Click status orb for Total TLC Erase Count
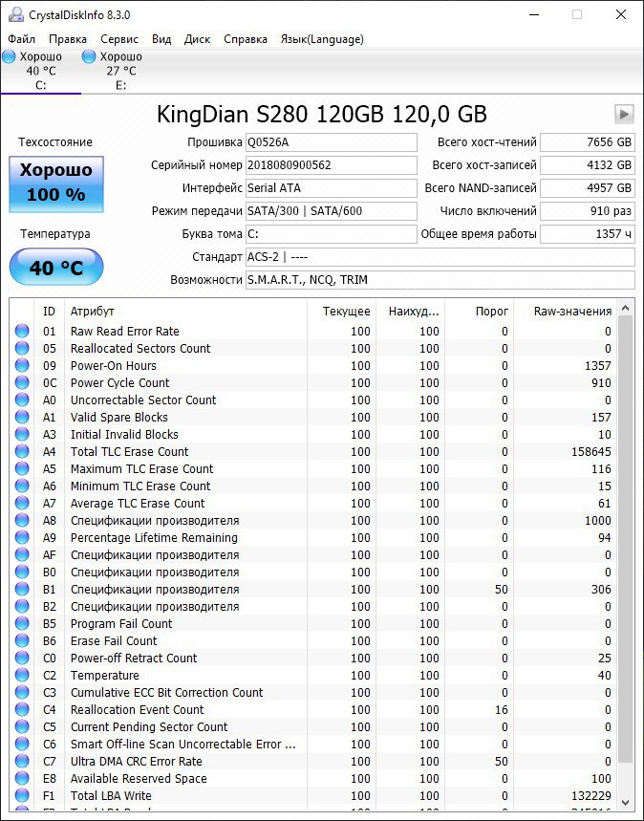This screenshot has height=821, width=644. tap(22, 451)
